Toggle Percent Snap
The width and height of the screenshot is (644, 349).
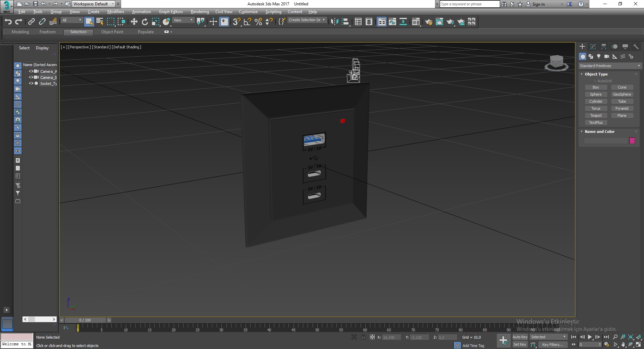[x=258, y=22]
